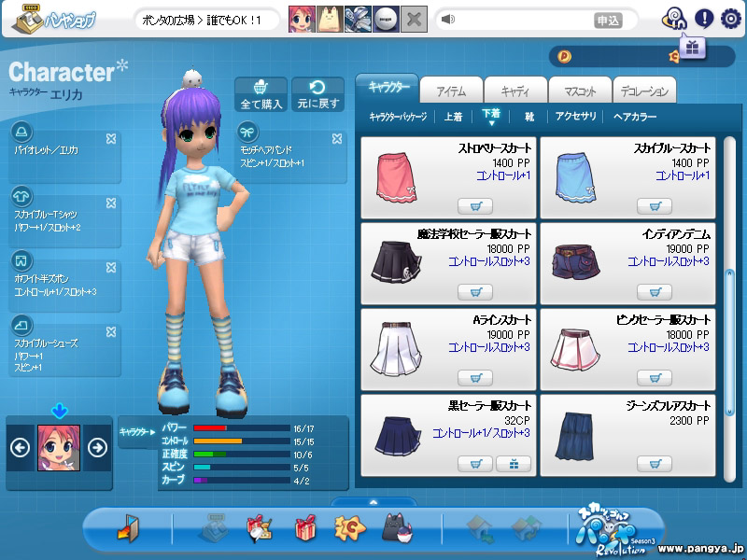Click the 申込 apply button
Image resolution: width=747 pixels, height=560 pixels.
608,20
